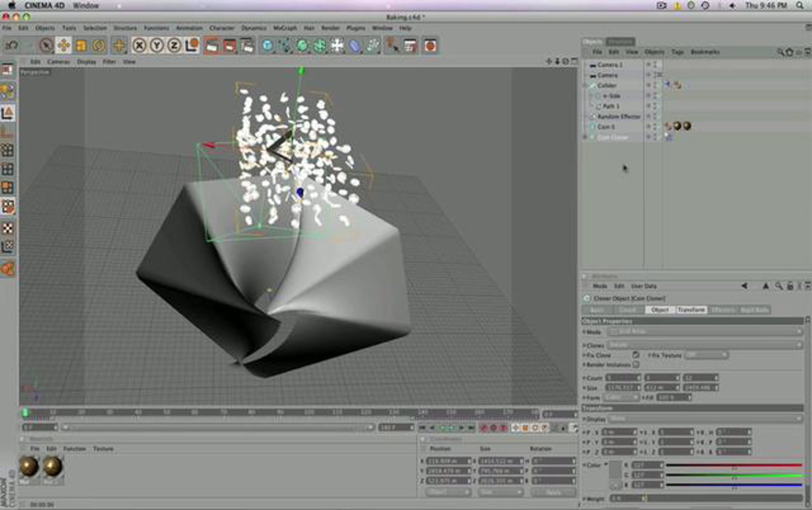Click the Deformer icon in the toolbar
This screenshot has height=510, width=812.
pyautogui.click(x=354, y=45)
